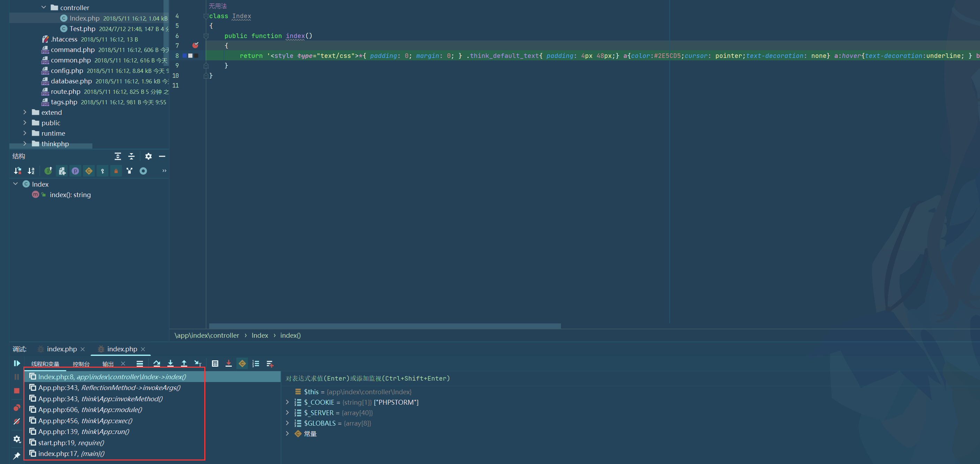980x464 pixels.
Task: Click editor horizontal scrollbar
Action: point(385,326)
